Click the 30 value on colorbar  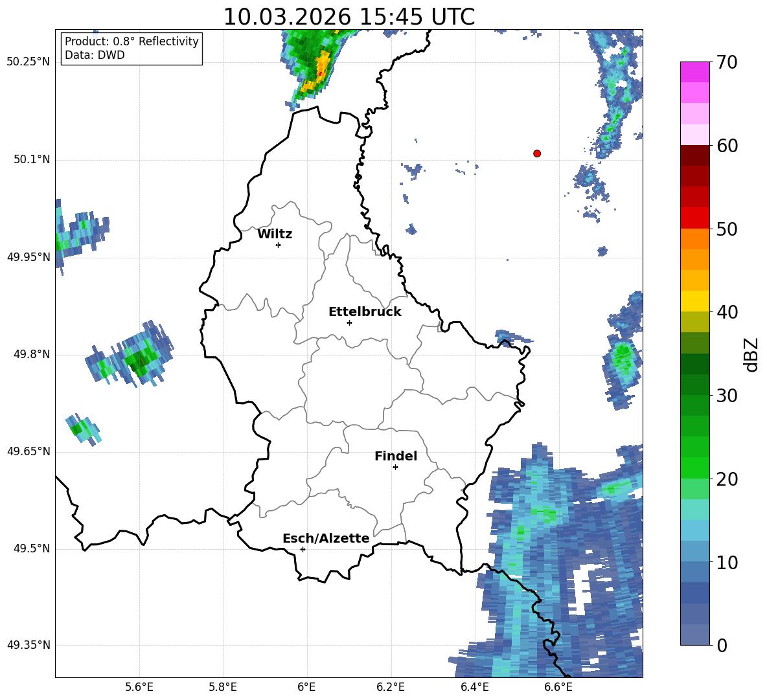click(727, 396)
